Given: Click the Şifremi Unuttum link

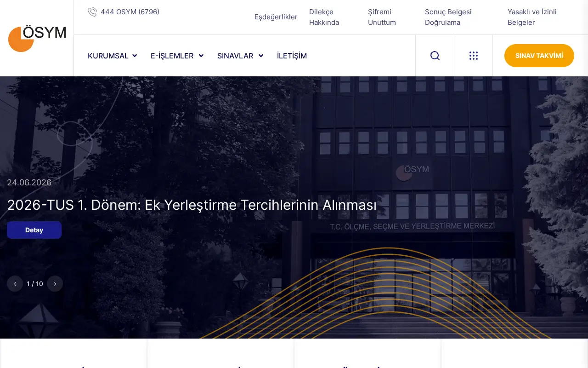Looking at the screenshot, I should (x=382, y=17).
